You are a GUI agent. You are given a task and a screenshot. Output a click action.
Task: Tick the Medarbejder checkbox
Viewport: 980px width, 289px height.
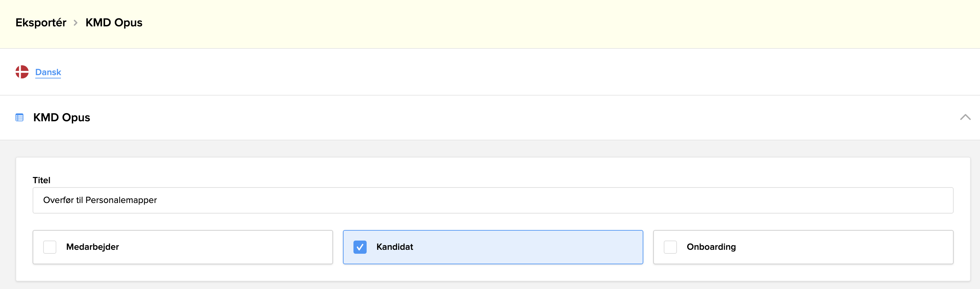coord(50,247)
